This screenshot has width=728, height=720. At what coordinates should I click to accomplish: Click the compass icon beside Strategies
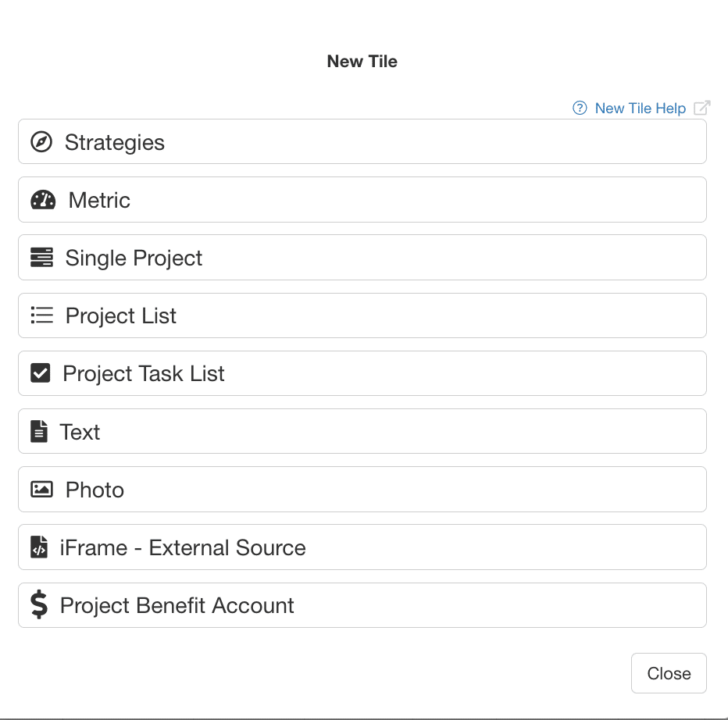pos(41,142)
